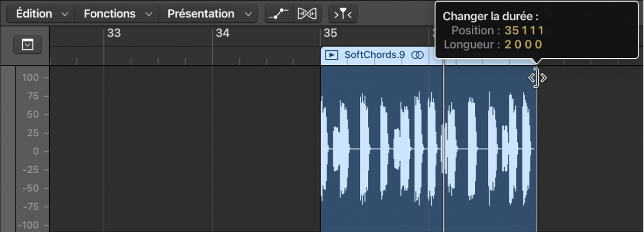Click the Longueur value 2 0 0 0
Screen dimensions: 644x232
pyautogui.click(x=523, y=44)
